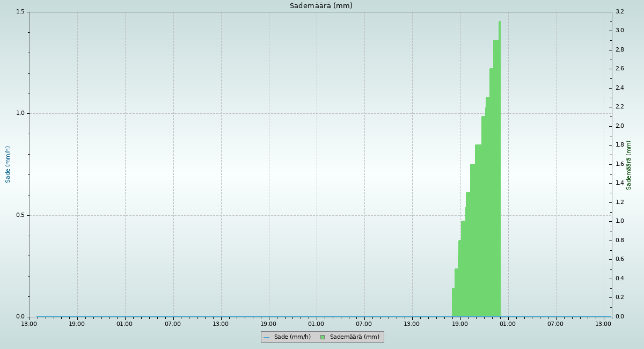Select the 'Sade (mm/h)' legend label
The image size is (644, 349).
click(x=292, y=337)
